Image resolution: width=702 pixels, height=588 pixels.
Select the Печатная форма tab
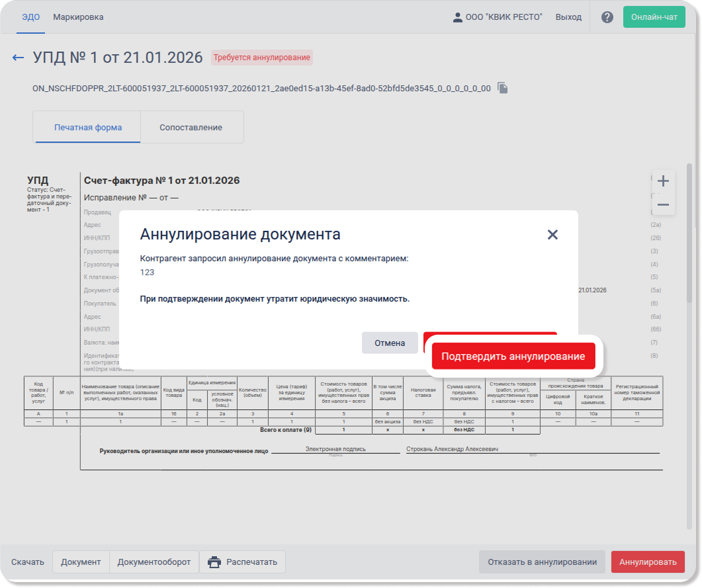pos(88,127)
